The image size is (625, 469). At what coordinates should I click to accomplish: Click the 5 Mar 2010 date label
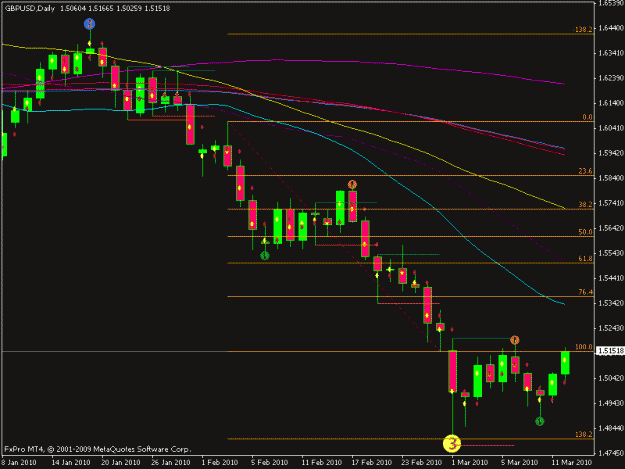pos(519,463)
